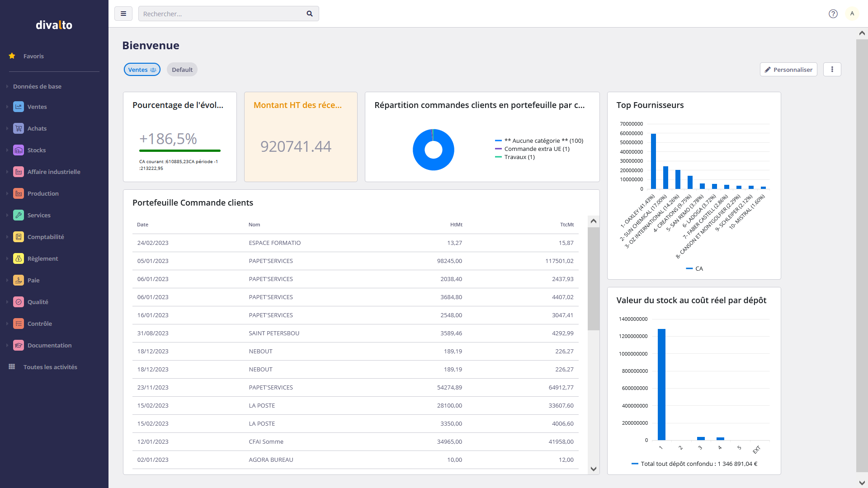Open the hamburger menu icon

pos(123,14)
